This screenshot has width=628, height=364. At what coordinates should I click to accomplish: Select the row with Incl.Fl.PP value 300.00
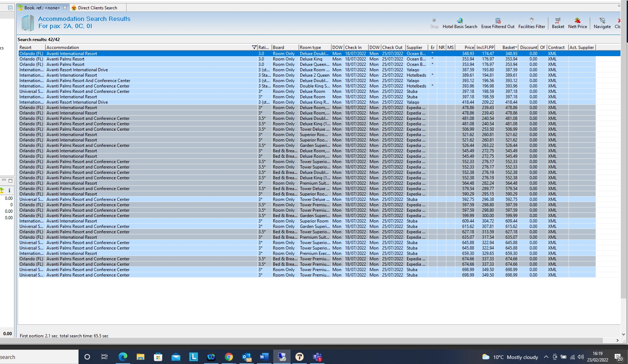pos(307,216)
